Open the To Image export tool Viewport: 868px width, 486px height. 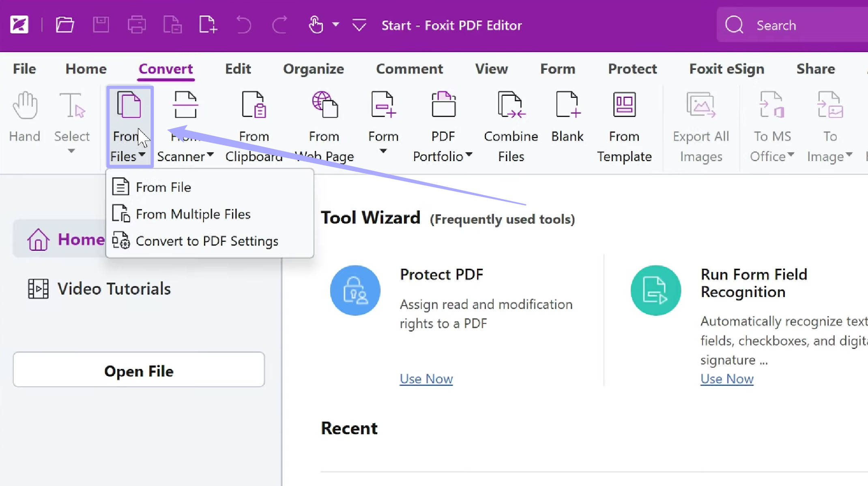(x=829, y=122)
